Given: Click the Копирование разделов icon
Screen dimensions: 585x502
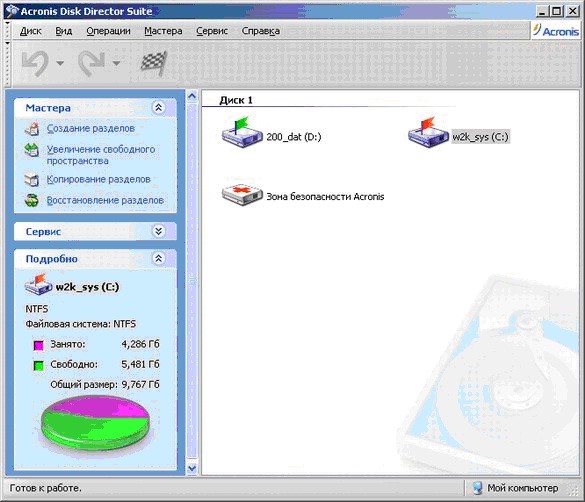Looking at the screenshot, I should tap(32, 180).
